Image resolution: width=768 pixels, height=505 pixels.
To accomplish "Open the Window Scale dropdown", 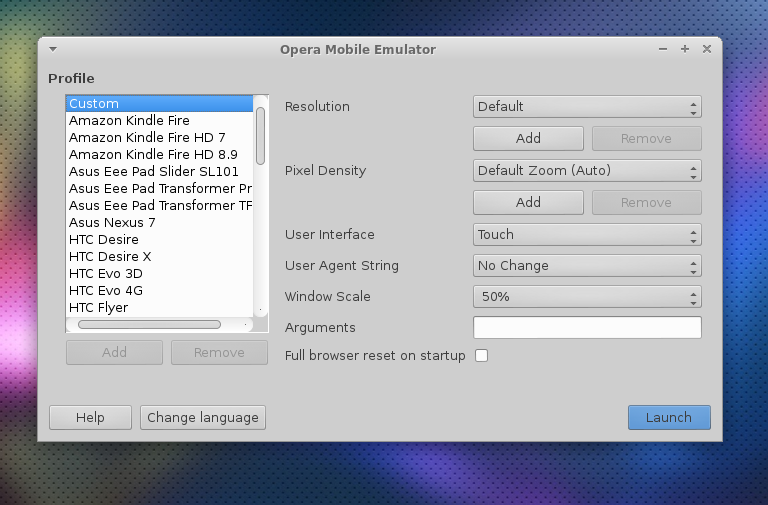I will coord(587,297).
